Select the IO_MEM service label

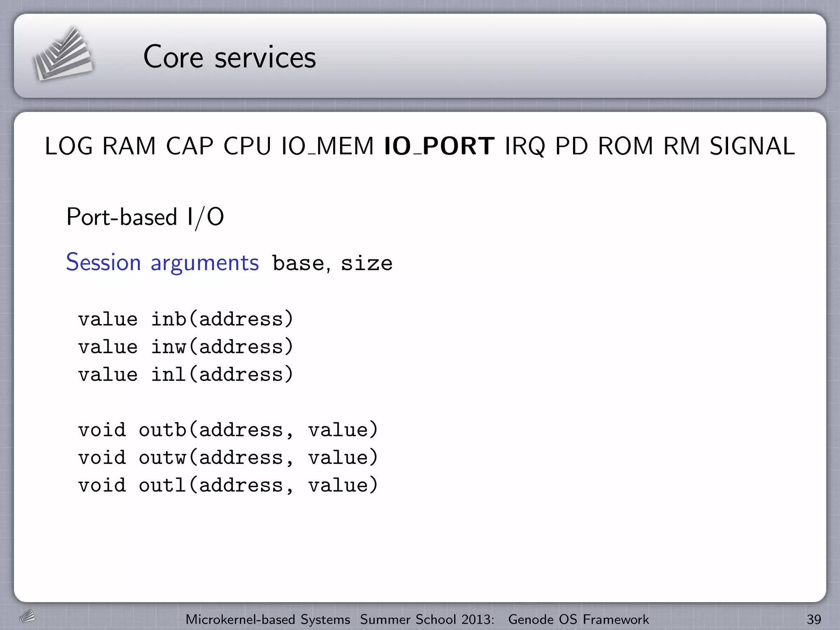(327, 146)
